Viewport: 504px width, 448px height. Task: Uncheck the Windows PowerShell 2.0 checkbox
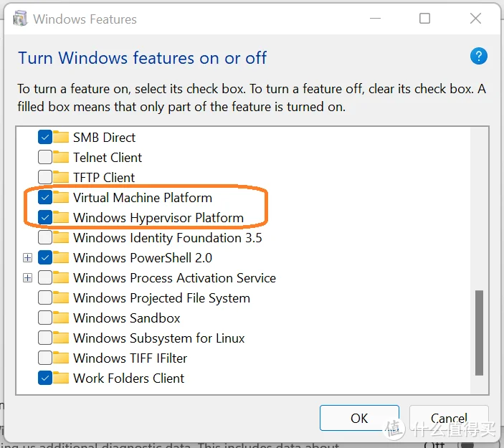point(45,258)
